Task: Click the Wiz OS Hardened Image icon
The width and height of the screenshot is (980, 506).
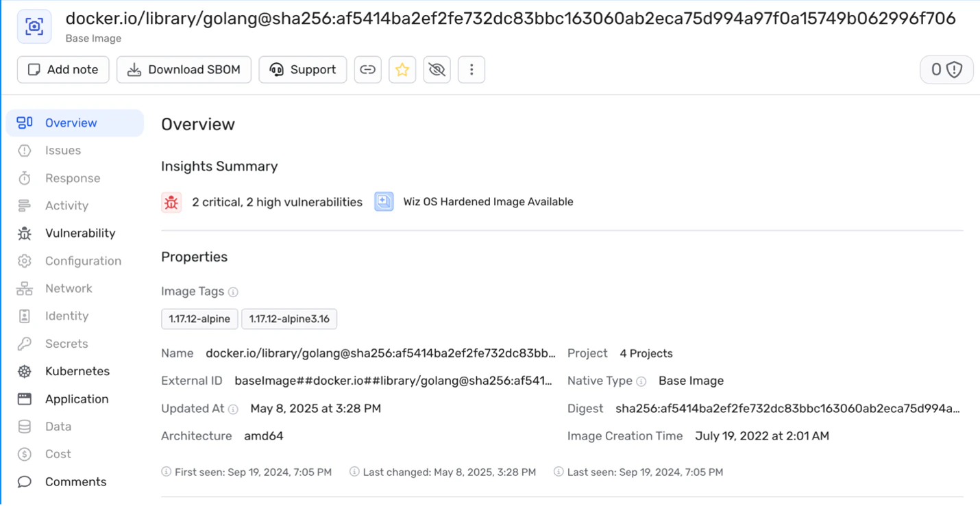Action: coord(384,202)
